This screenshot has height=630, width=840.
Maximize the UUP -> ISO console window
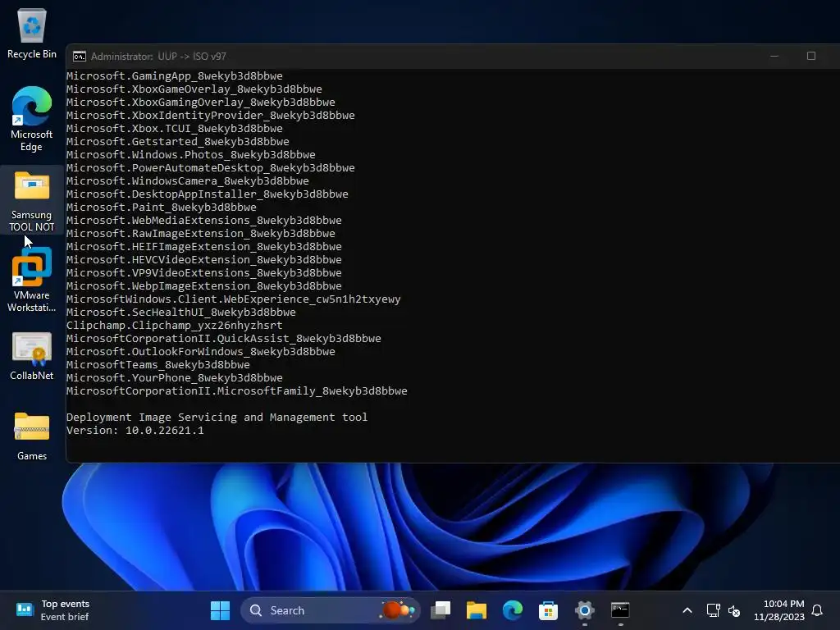811,57
